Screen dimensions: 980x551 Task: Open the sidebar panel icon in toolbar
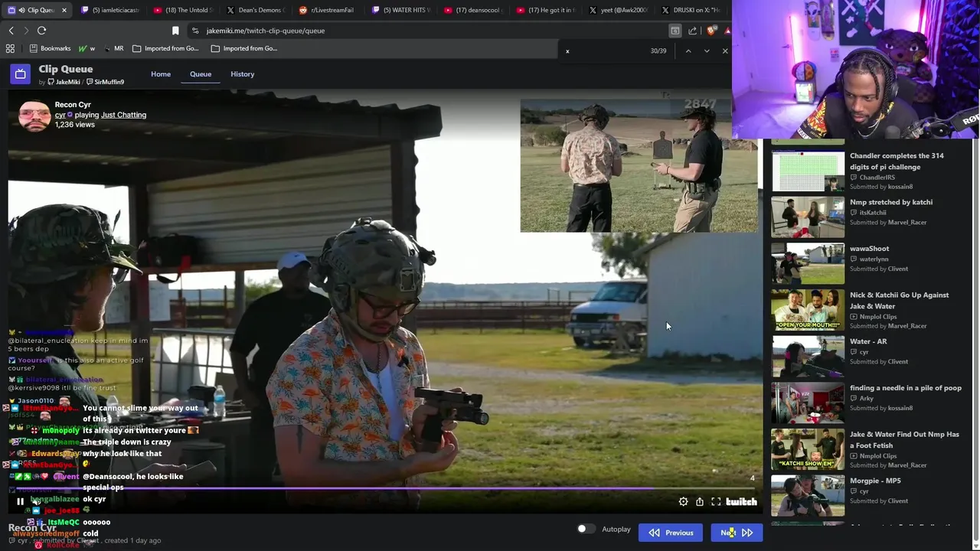click(x=675, y=31)
